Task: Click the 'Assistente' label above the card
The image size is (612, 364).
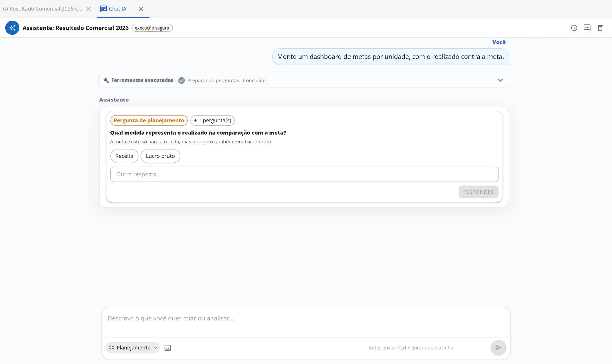Action: [x=114, y=100]
